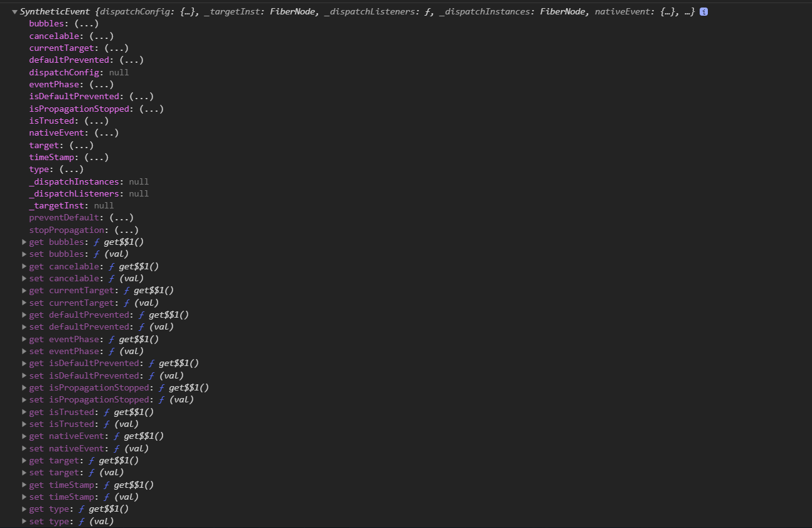Select the _dispatchInstances: null row
812x528 pixels.
point(89,181)
